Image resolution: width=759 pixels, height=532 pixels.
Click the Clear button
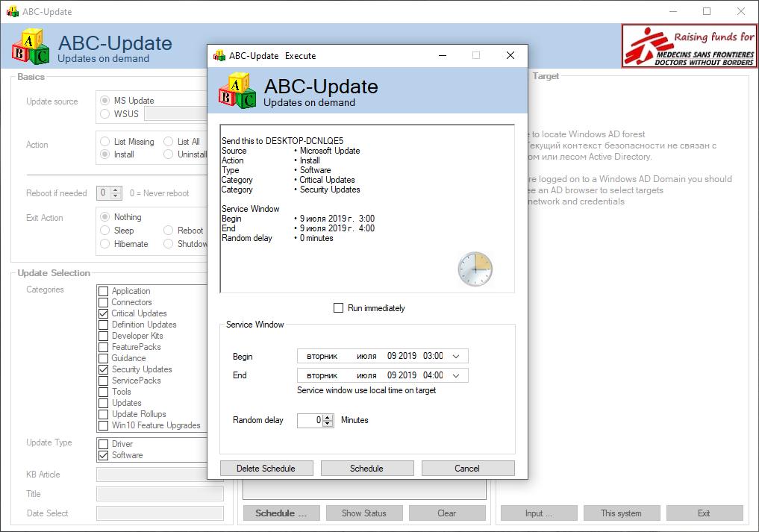click(447, 513)
